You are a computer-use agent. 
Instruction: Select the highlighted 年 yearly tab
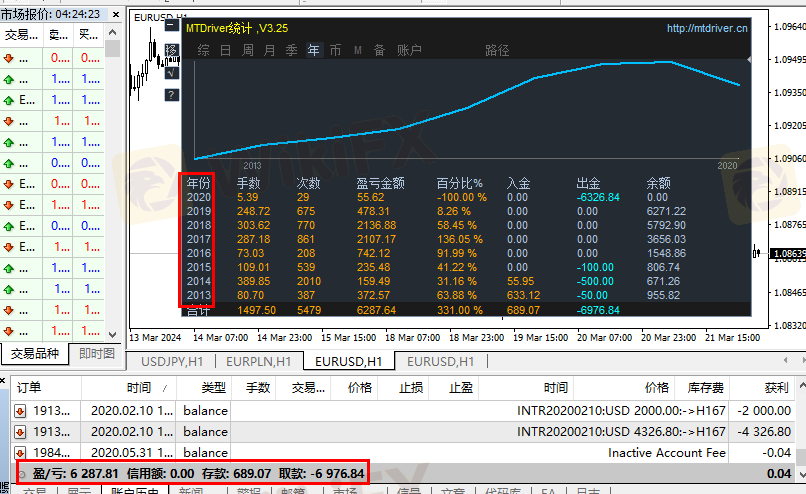[314, 50]
